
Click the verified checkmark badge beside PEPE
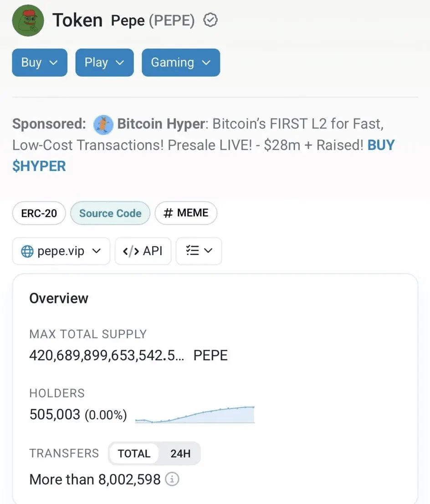[x=210, y=20]
